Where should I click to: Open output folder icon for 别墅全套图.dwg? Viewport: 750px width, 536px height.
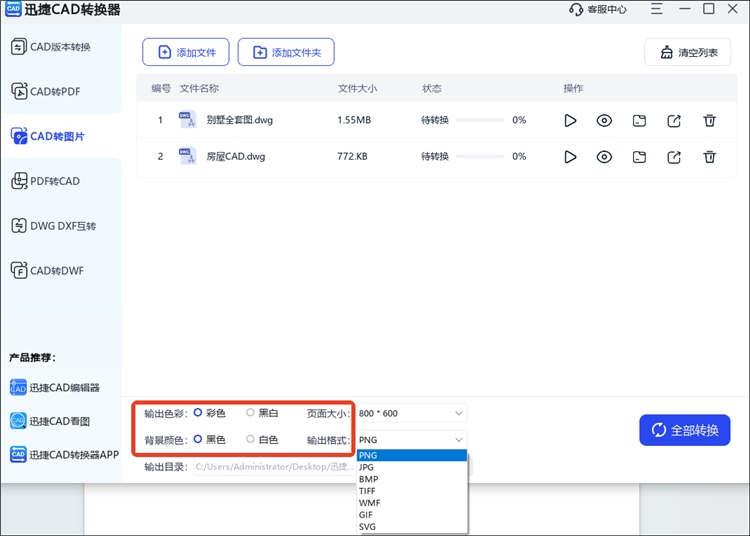click(x=639, y=120)
